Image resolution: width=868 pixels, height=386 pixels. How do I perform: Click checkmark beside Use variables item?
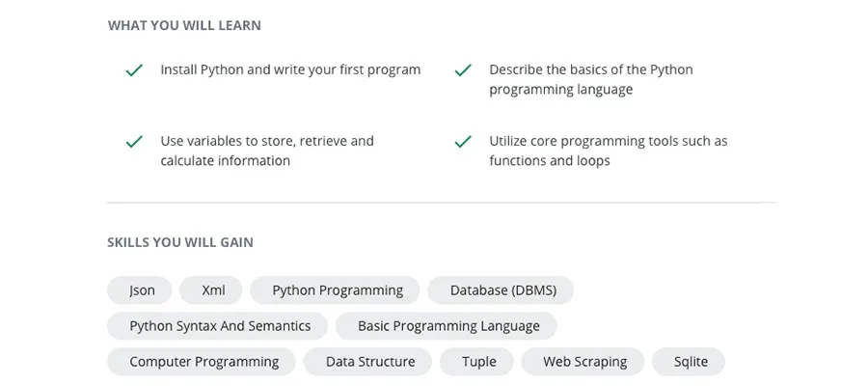click(x=134, y=142)
